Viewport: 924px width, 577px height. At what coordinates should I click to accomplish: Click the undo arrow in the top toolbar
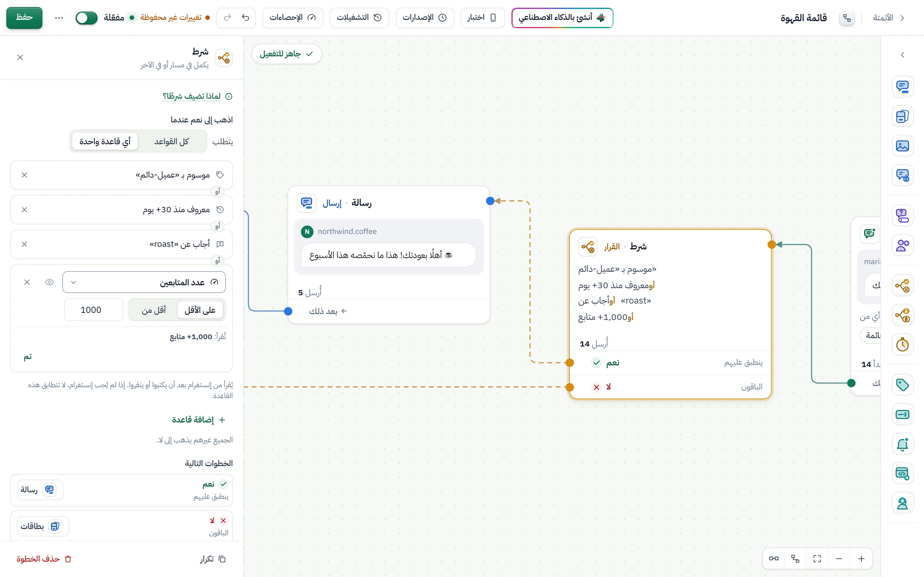(245, 18)
